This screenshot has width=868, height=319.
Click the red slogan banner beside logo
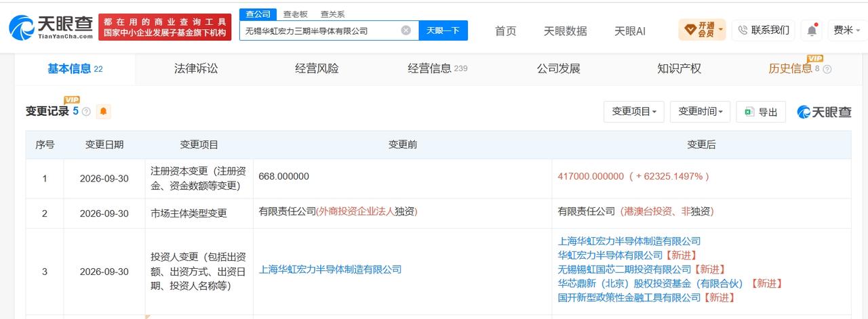coord(164,27)
